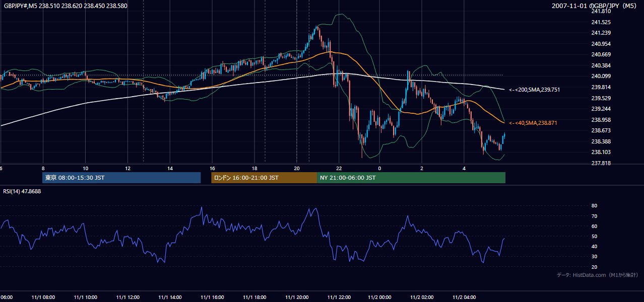Click the 11/1 12:00 bottom time label
This screenshot has height=302, width=644.
pyautogui.click(x=127, y=297)
